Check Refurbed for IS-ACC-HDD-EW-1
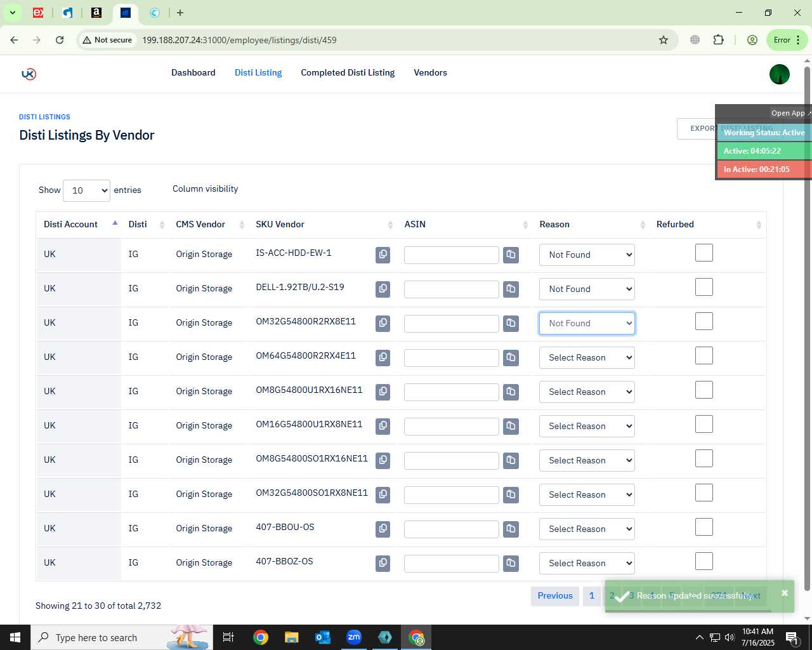This screenshot has width=812, height=650. tap(704, 253)
